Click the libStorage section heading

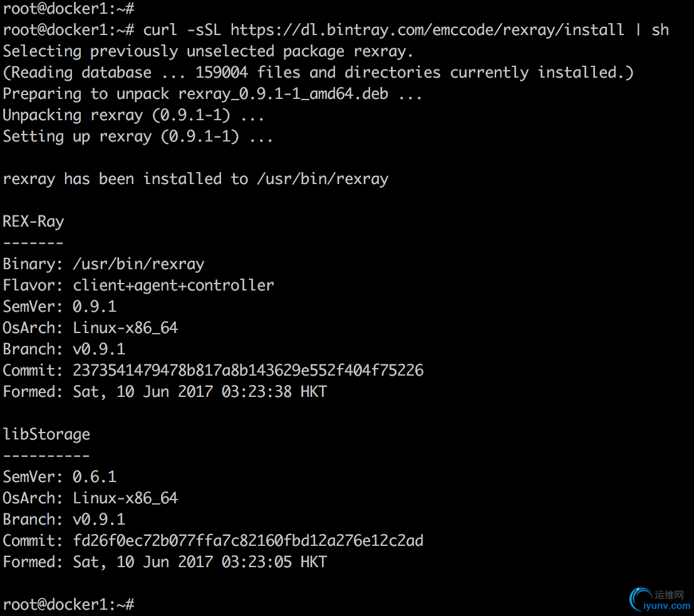click(x=46, y=434)
